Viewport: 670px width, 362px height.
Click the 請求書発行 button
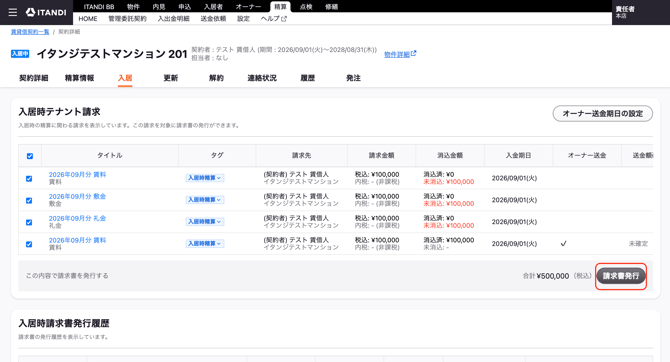pos(621,276)
